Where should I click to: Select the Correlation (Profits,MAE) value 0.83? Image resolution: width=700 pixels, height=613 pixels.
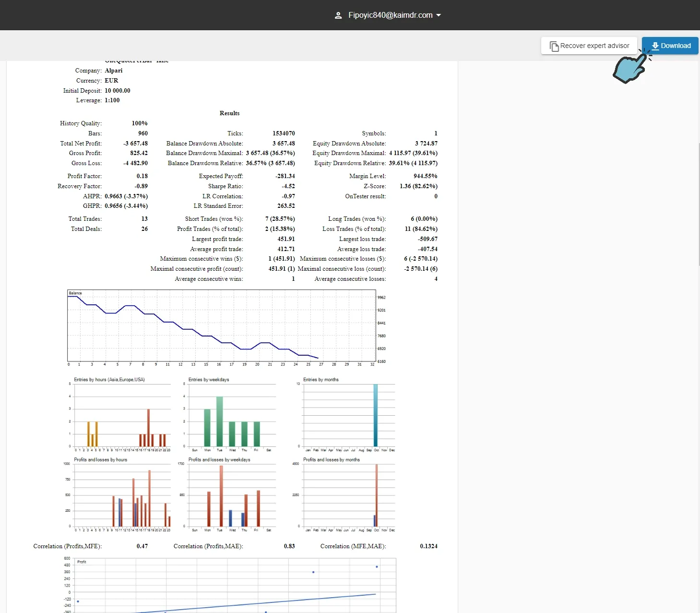290,546
